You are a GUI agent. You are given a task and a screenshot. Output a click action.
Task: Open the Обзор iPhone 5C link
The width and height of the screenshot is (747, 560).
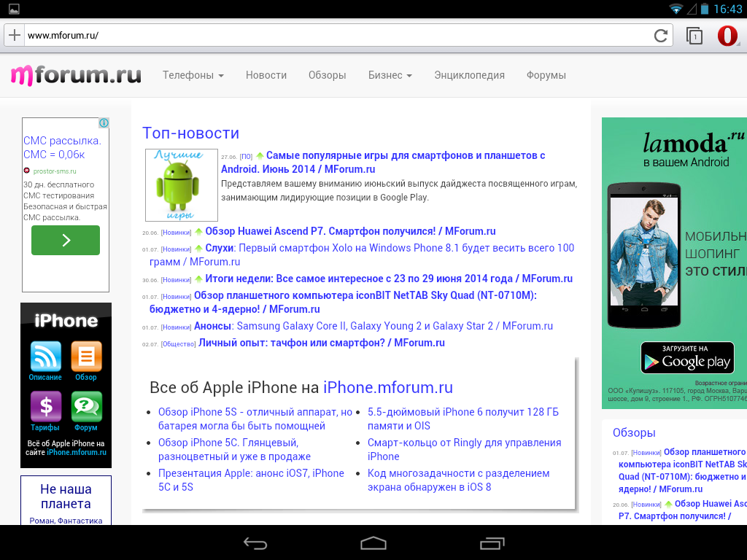tap(234, 449)
